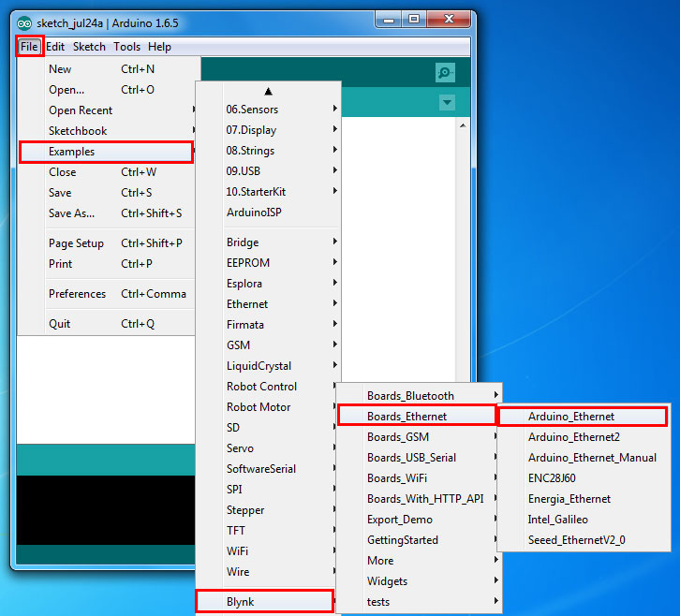Expand Open Recent submenu
This screenshot has height=616, width=680.
pyautogui.click(x=106, y=110)
